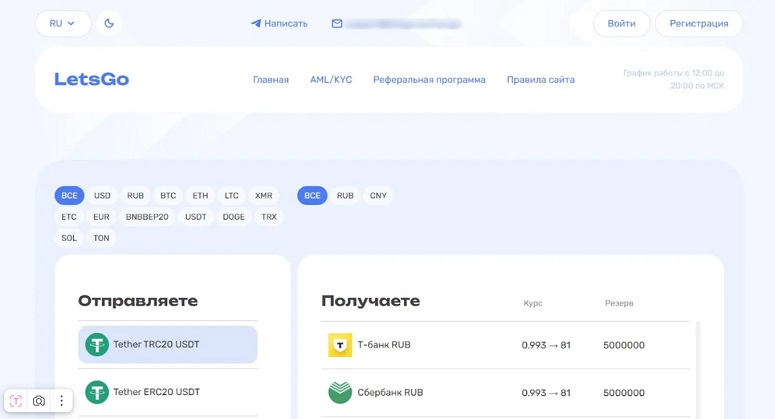This screenshot has height=419, width=775.
Task: Choose the Сбербанк RUB green logo
Action: [340, 392]
